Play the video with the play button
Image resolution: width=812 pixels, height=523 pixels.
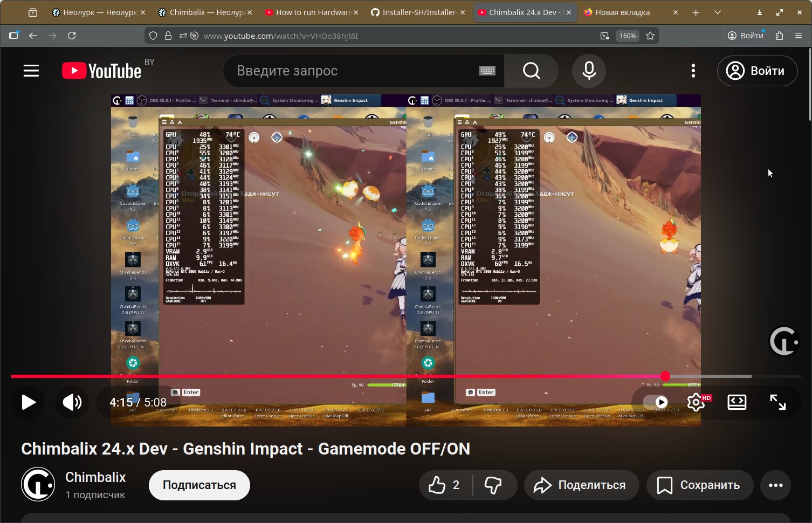(x=28, y=402)
